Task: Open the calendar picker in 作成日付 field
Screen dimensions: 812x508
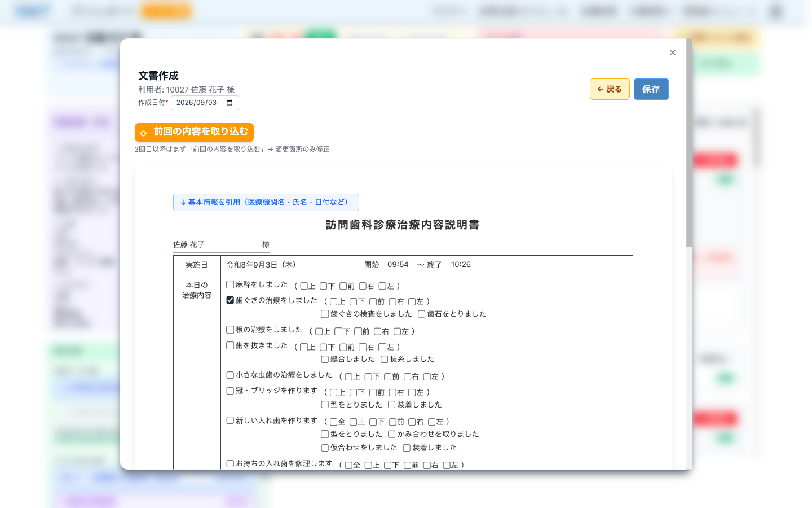Action: [x=230, y=103]
